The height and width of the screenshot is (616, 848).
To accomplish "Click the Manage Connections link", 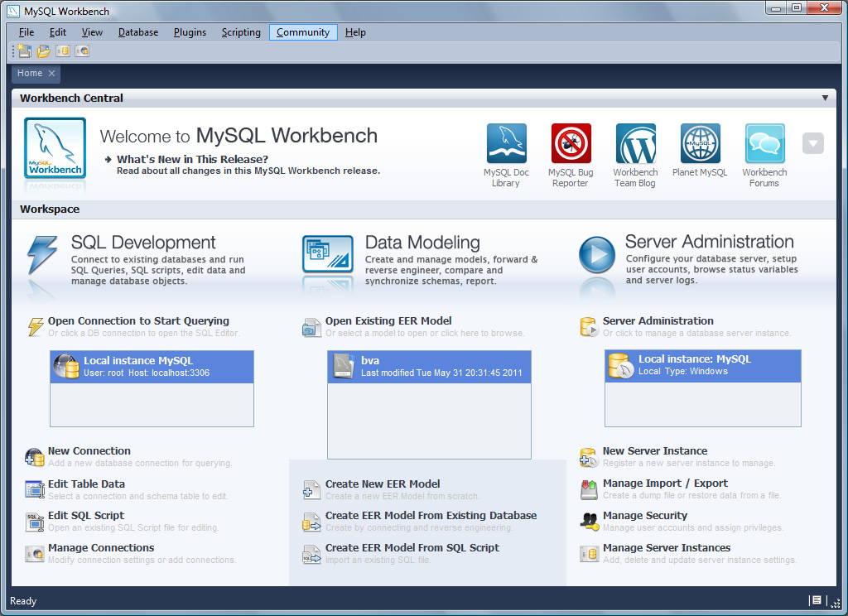I will [x=101, y=548].
